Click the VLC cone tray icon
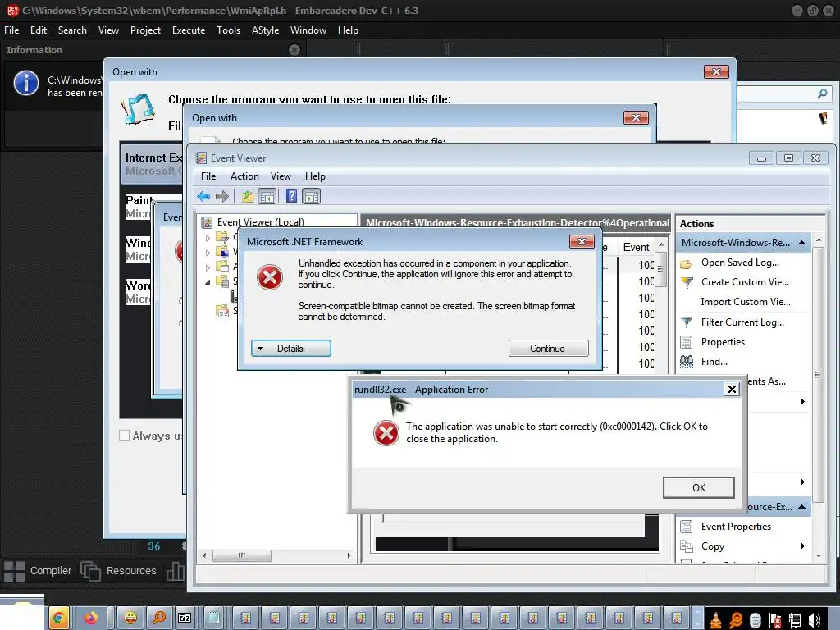Image resolution: width=840 pixels, height=630 pixels. click(715, 620)
